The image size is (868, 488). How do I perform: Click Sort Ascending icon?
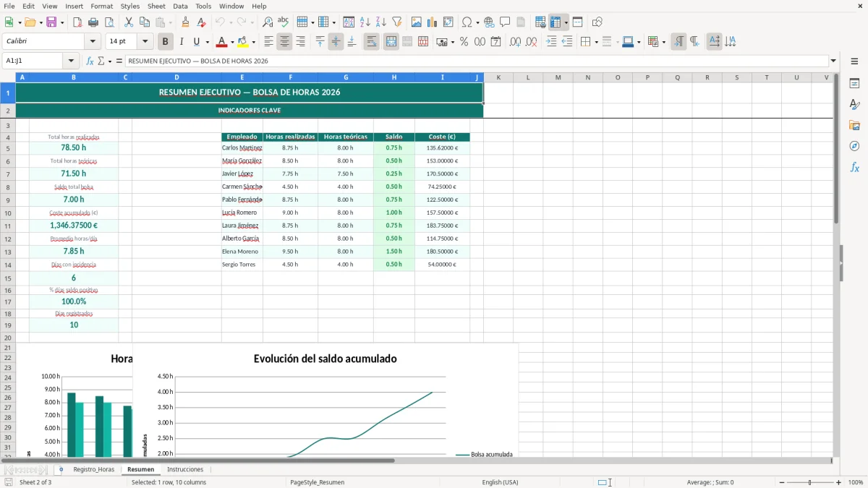pyautogui.click(x=365, y=22)
